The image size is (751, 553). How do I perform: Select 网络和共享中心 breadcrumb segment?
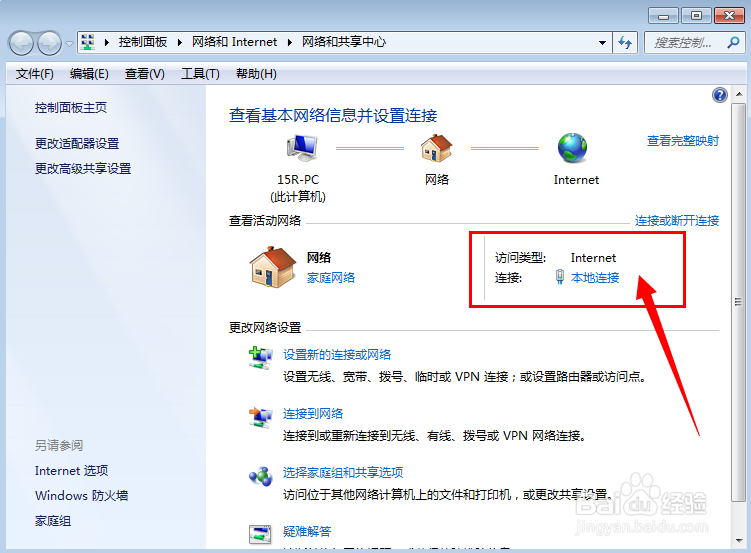pos(343,42)
